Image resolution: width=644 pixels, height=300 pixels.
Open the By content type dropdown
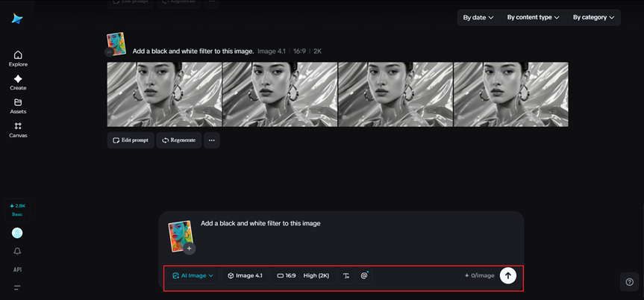pyautogui.click(x=533, y=17)
